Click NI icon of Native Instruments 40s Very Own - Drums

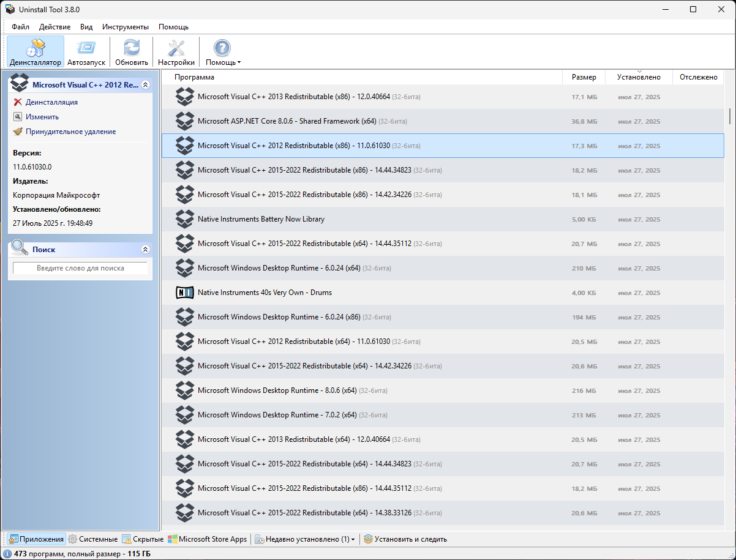click(x=184, y=293)
